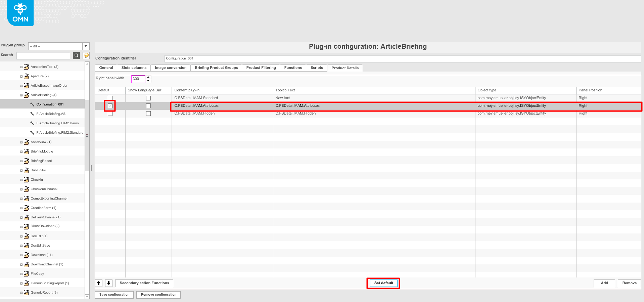Select the Configuration_001 wrench item
Viewport: 644px width, 302px height.
coord(50,104)
